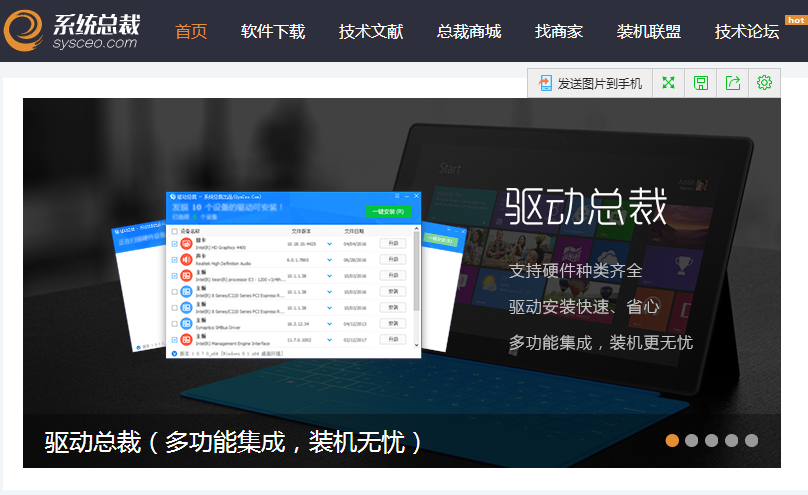Toggle the Intel HD Graphics row checkbox
This screenshot has height=495, width=808.
coord(175,244)
